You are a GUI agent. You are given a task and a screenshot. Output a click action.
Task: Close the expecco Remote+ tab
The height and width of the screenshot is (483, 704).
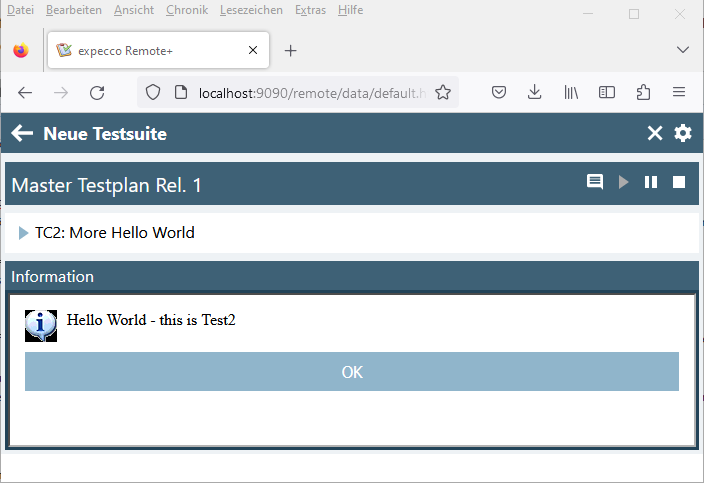point(253,50)
